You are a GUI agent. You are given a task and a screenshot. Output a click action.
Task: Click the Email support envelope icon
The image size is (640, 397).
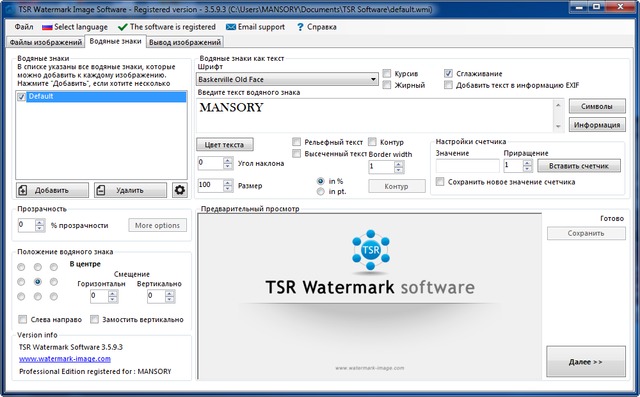231,27
